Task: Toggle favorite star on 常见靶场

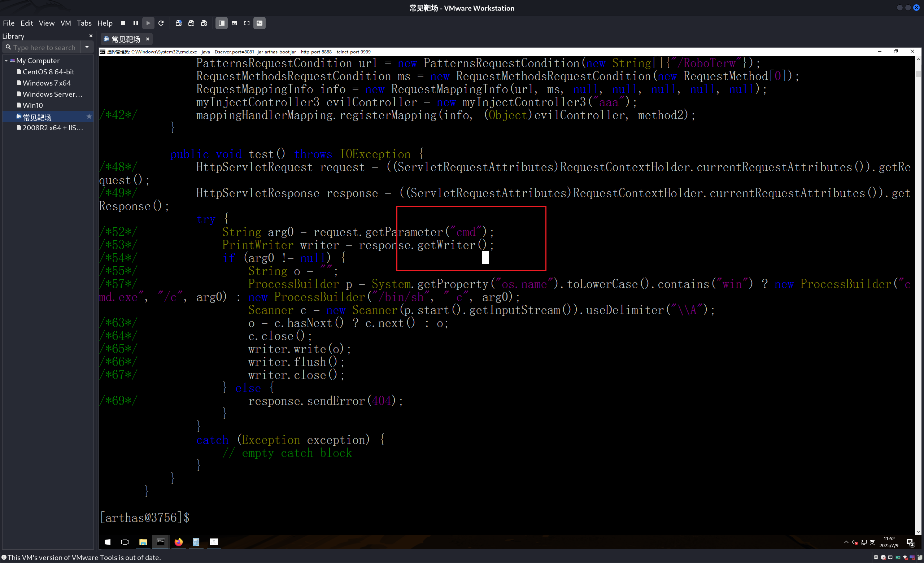Action: click(89, 117)
